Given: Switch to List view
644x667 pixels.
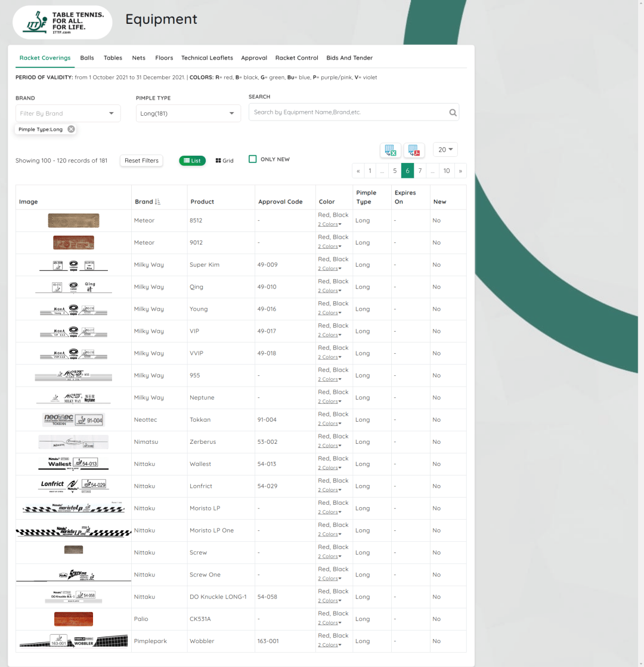Looking at the screenshot, I should pos(192,160).
